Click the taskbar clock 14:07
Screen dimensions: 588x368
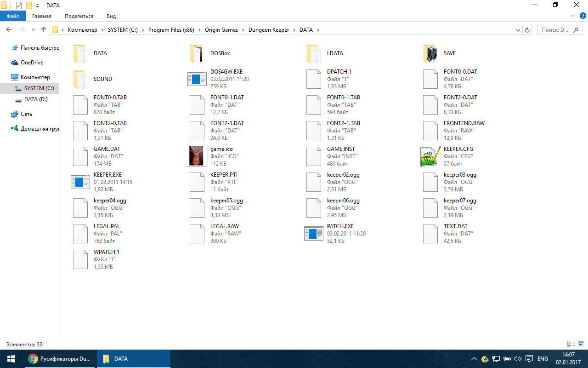coord(568,355)
